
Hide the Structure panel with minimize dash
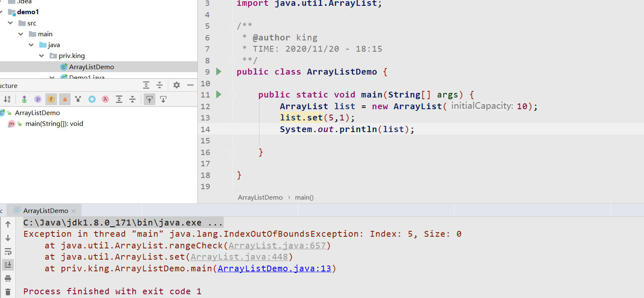click(x=190, y=85)
